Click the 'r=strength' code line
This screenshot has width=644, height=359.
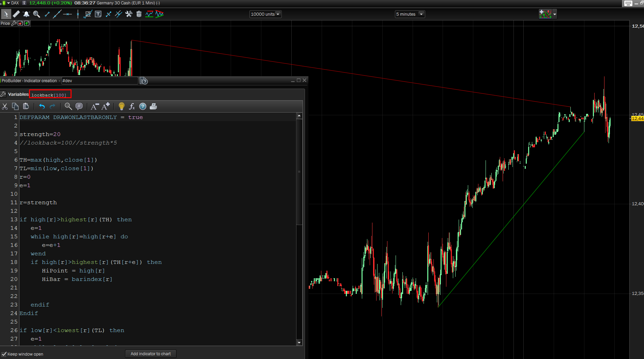(x=38, y=203)
